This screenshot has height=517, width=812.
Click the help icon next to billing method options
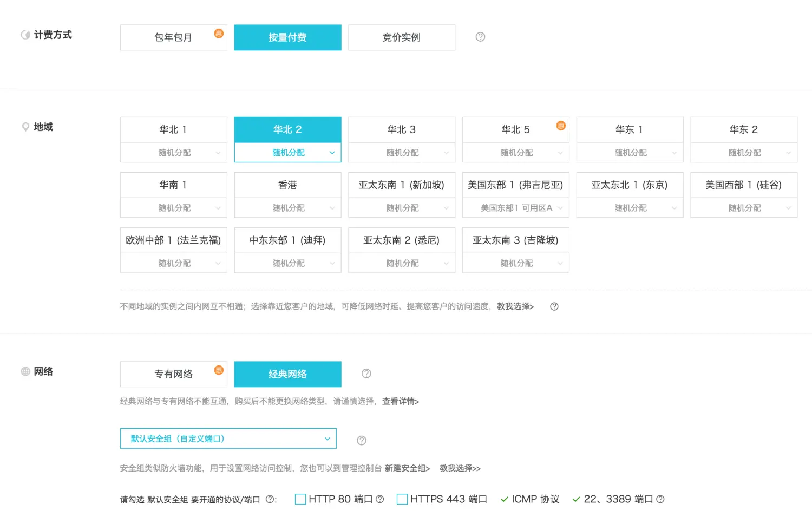[480, 37]
